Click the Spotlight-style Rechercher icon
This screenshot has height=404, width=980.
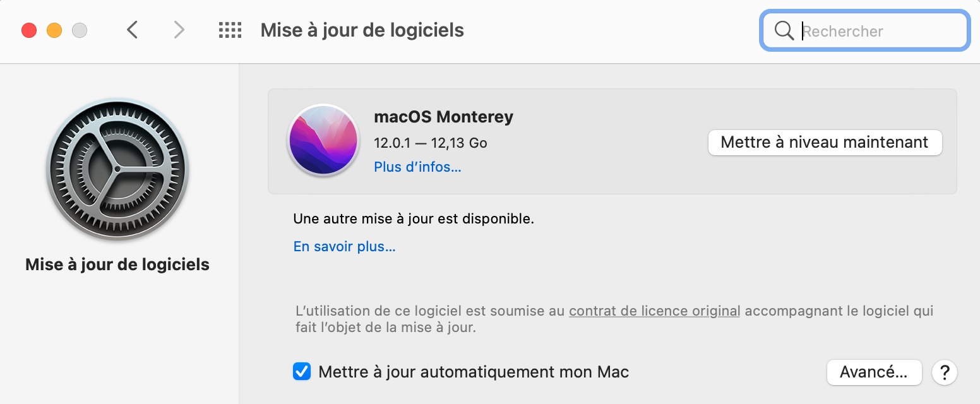(784, 30)
